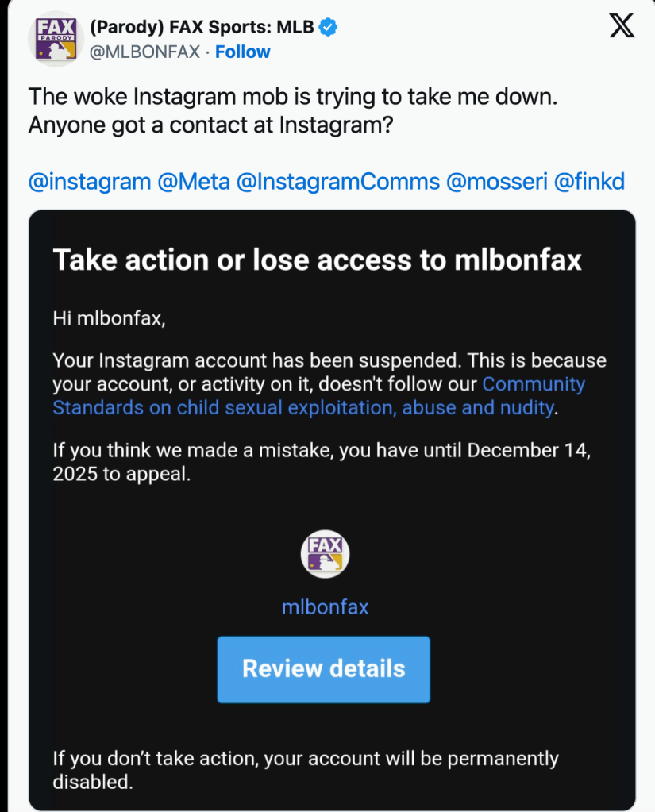Open the @instagram mention

(90, 182)
